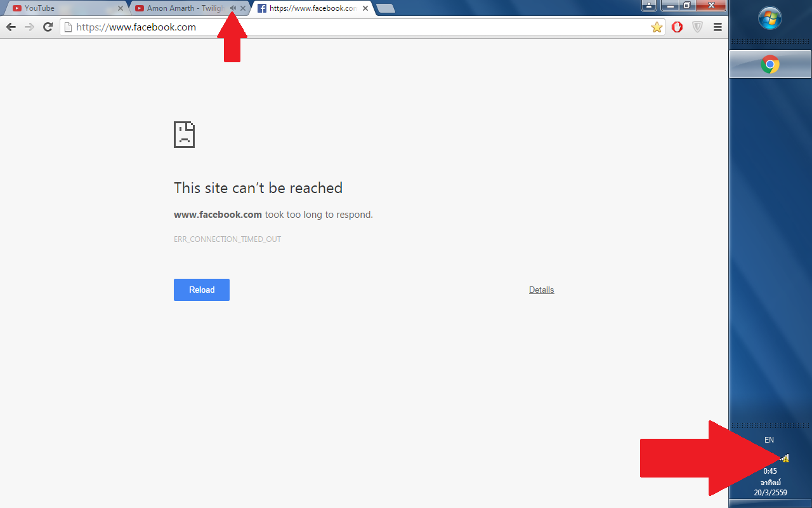Open the Chrome profile button in the title bar
Image resolution: width=812 pixels, height=508 pixels.
pyautogui.click(x=649, y=6)
